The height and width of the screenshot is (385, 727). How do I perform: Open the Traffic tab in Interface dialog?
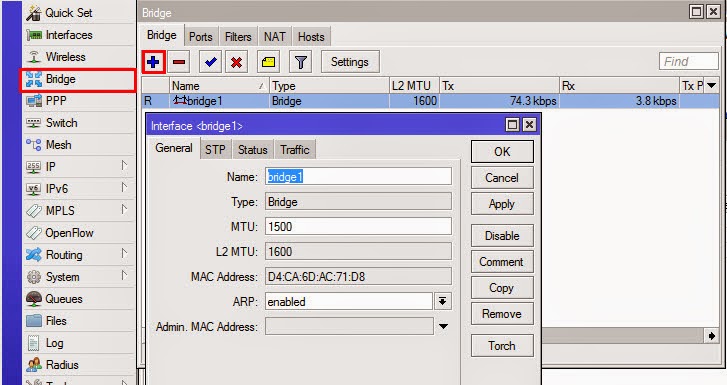click(x=295, y=150)
